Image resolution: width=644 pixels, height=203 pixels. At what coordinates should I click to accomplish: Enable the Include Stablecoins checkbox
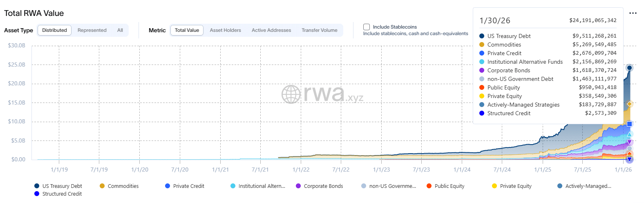[x=367, y=27]
